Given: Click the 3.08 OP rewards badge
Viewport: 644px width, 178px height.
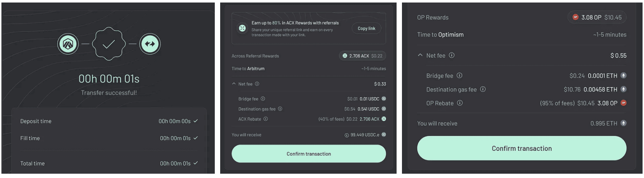Looking at the screenshot, I should pos(597,17).
